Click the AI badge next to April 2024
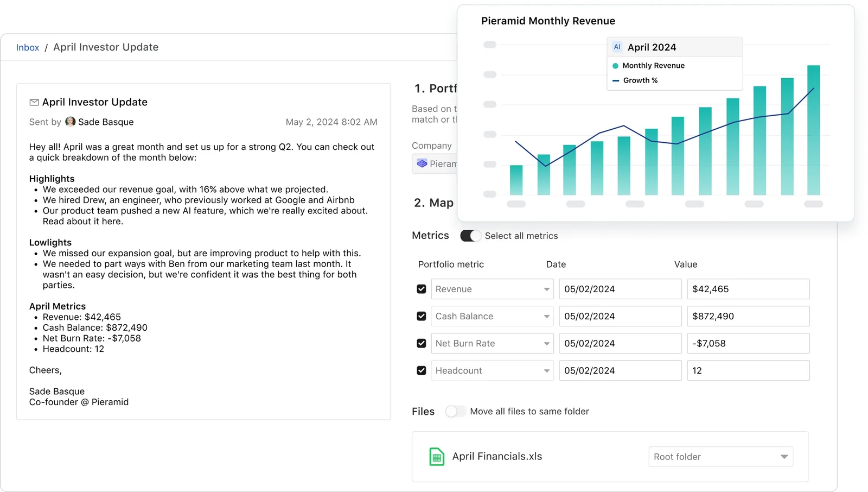The height and width of the screenshot is (492, 868). pyautogui.click(x=617, y=47)
